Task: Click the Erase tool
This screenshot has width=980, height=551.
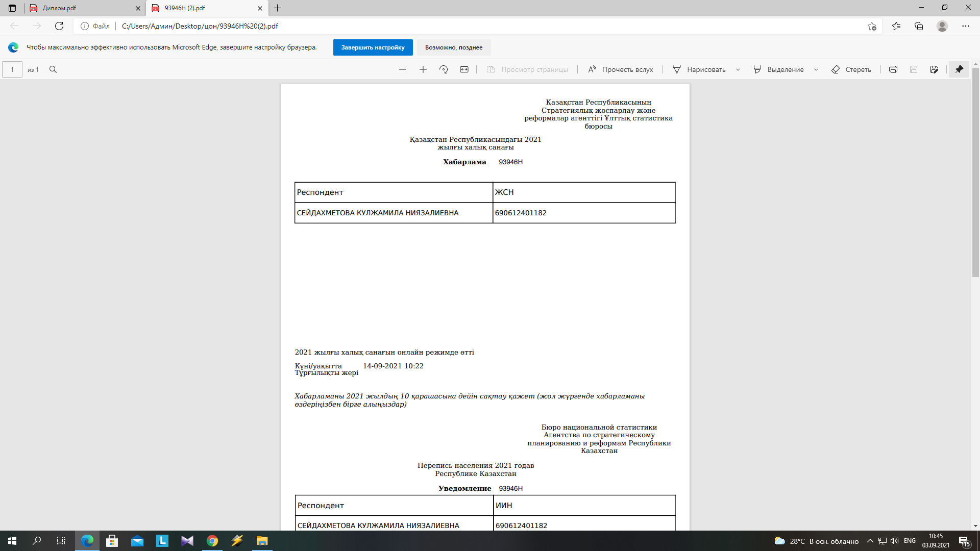Action: coord(851,69)
